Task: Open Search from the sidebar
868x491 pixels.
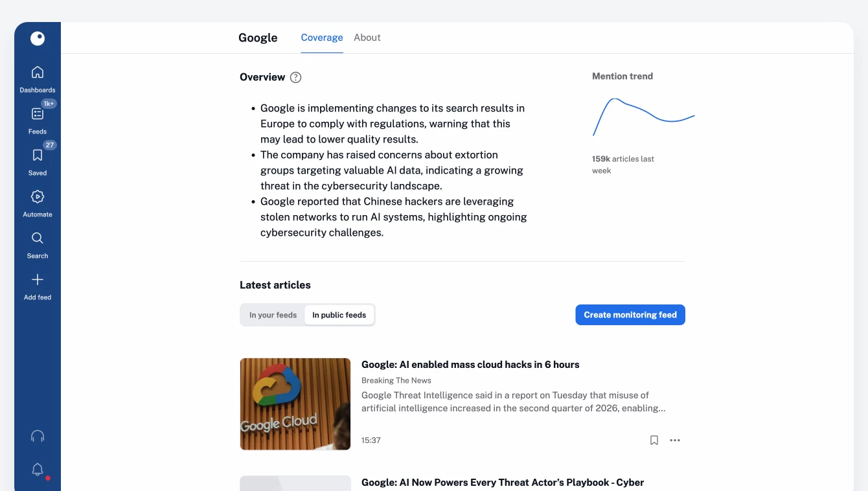Action: (x=38, y=238)
